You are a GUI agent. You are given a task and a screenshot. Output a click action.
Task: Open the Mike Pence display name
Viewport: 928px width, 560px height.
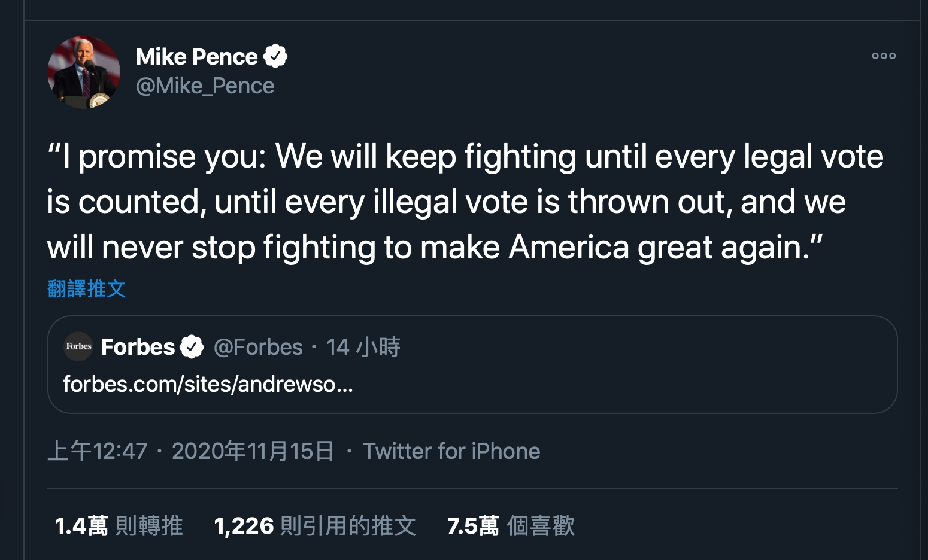click(196, 57)
